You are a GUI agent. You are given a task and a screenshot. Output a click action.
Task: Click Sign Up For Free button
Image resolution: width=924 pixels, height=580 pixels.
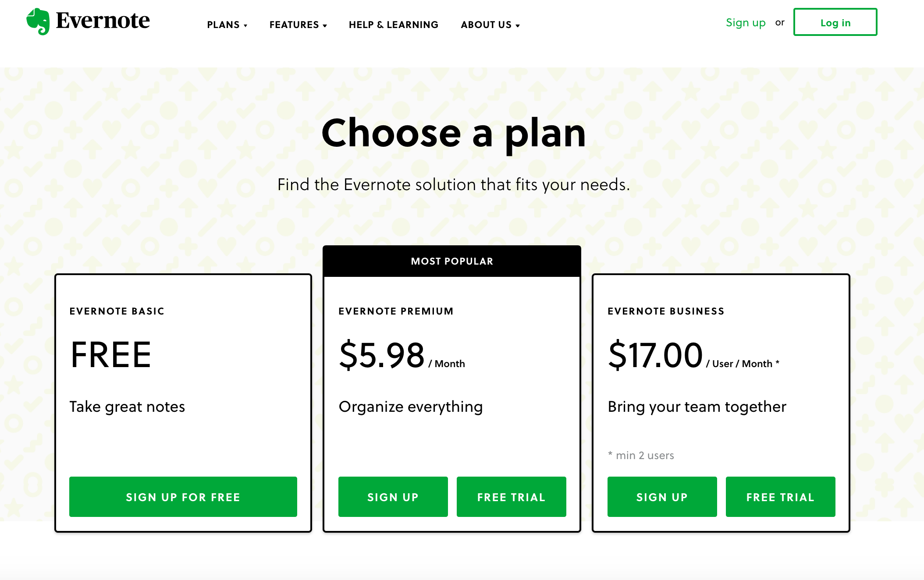(183, 497)
